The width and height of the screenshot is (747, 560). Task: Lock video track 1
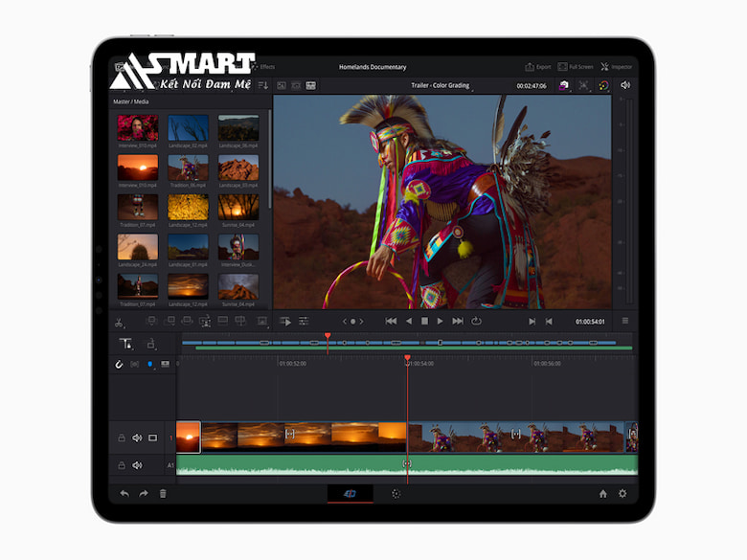(122, 437)
